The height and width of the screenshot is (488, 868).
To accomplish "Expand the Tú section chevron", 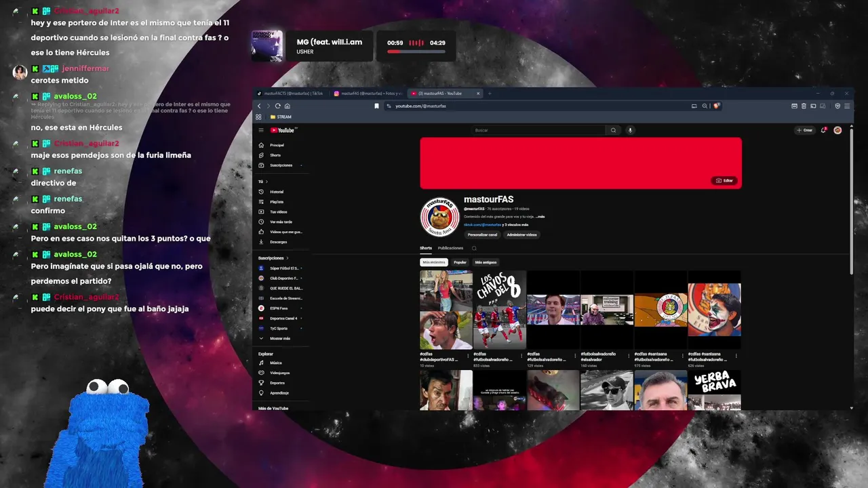I will (267, 182).
